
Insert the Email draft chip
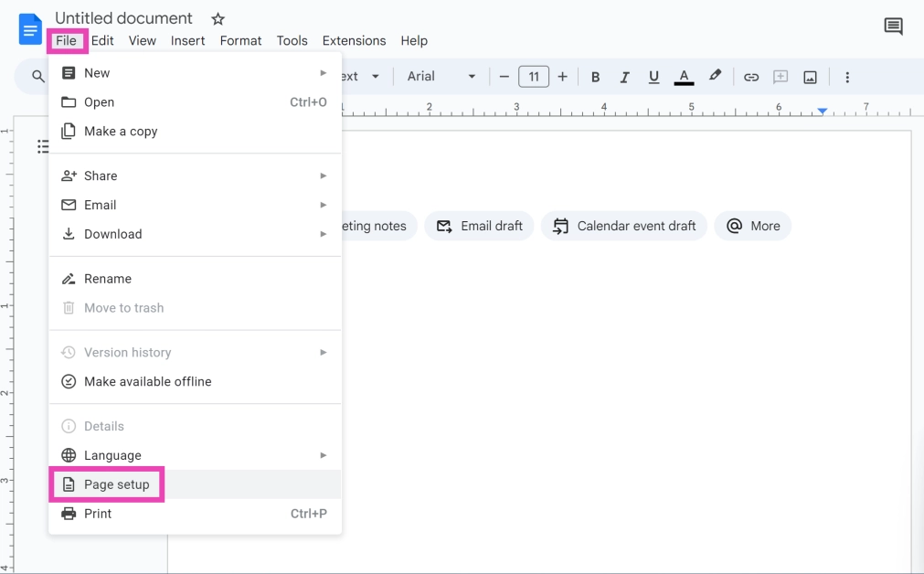(x=480, y=226)
